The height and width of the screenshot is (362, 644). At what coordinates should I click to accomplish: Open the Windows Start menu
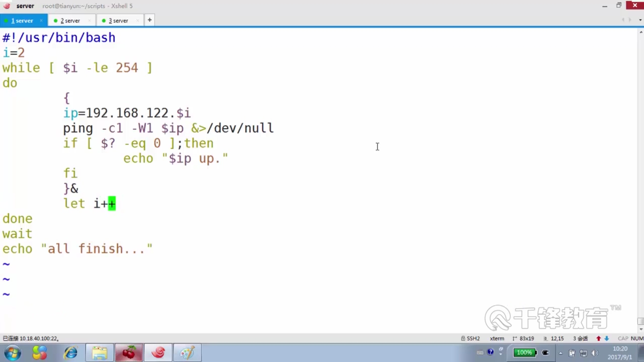tap(13, 353)
